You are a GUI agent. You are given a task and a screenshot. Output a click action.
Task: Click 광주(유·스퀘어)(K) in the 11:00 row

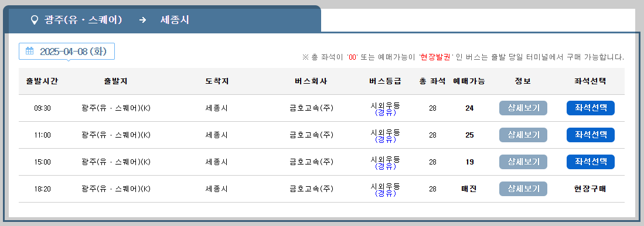116,135
